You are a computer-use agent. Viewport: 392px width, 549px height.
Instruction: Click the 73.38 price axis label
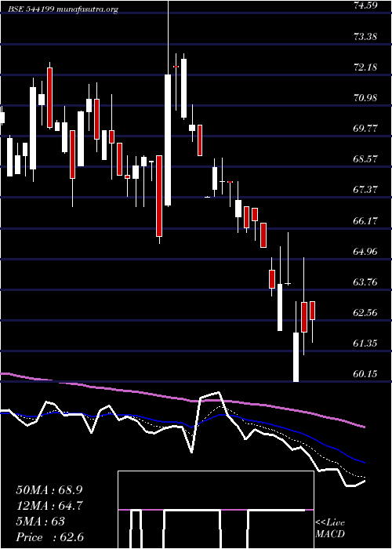tap(366, 36)
